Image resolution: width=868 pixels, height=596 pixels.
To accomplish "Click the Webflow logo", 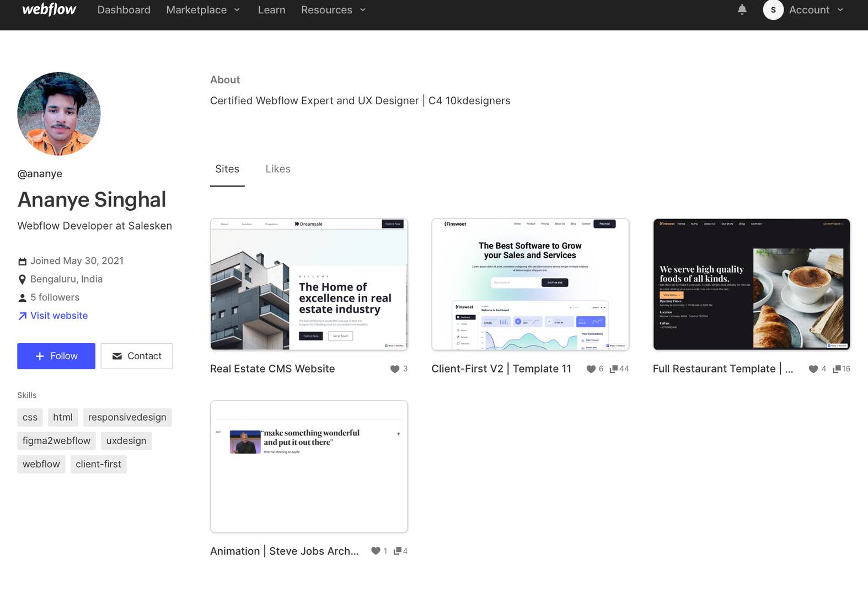I will 49,10.
